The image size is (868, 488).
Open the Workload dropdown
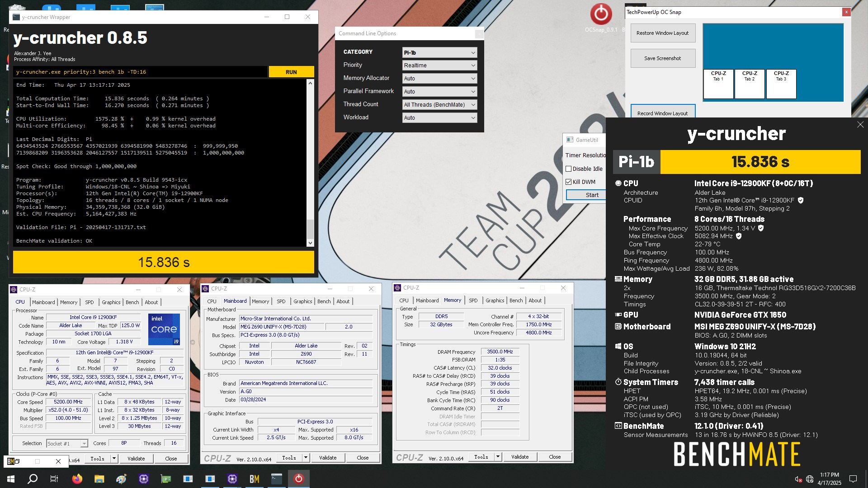point(439,118)
